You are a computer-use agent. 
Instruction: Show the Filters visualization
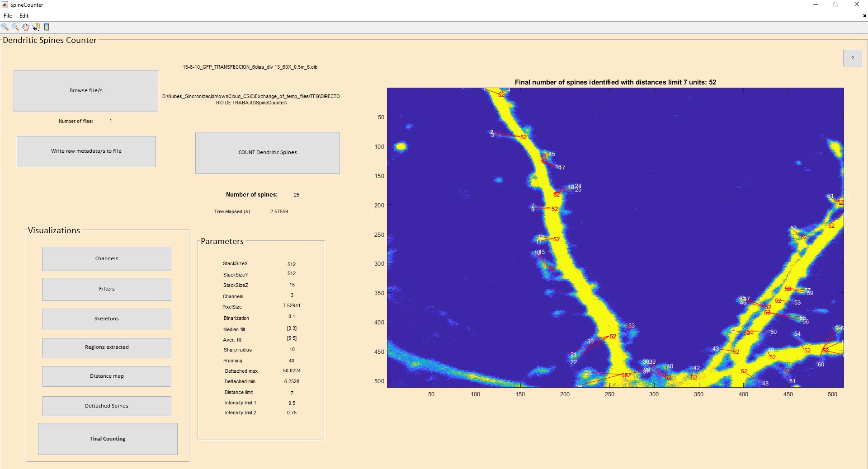click(107, 289)
